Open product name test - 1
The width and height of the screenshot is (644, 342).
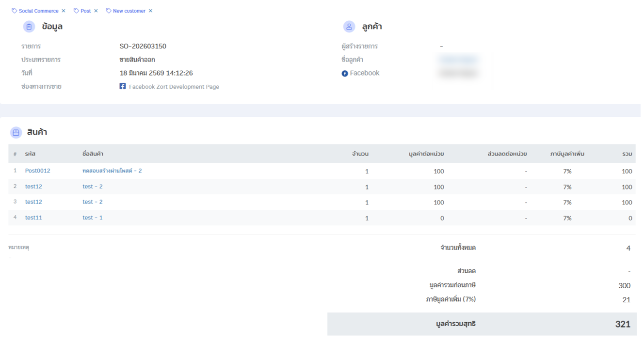(x=92, y=218)
